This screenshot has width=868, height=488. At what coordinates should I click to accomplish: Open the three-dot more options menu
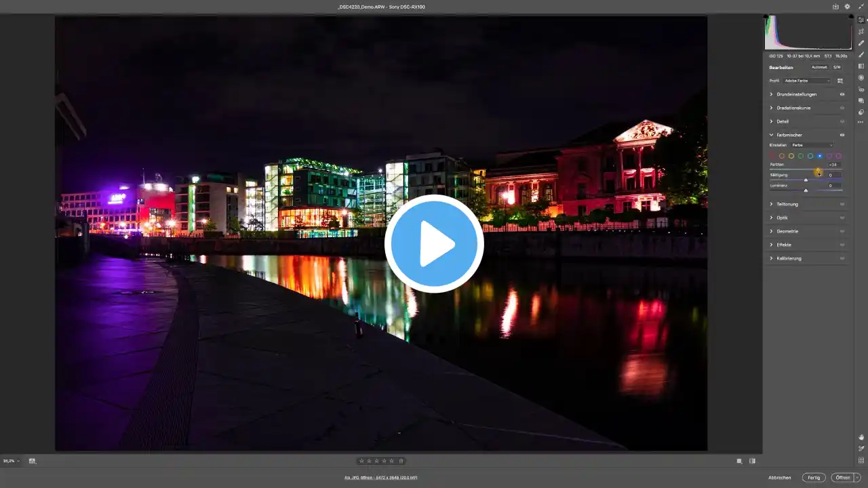[x=861, y=122]
